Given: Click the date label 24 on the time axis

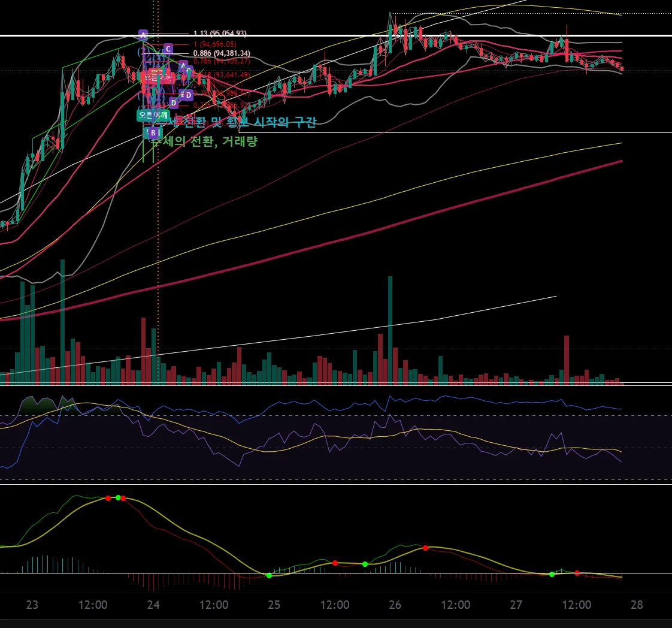Looking at the screenshot, I should 153,605.
